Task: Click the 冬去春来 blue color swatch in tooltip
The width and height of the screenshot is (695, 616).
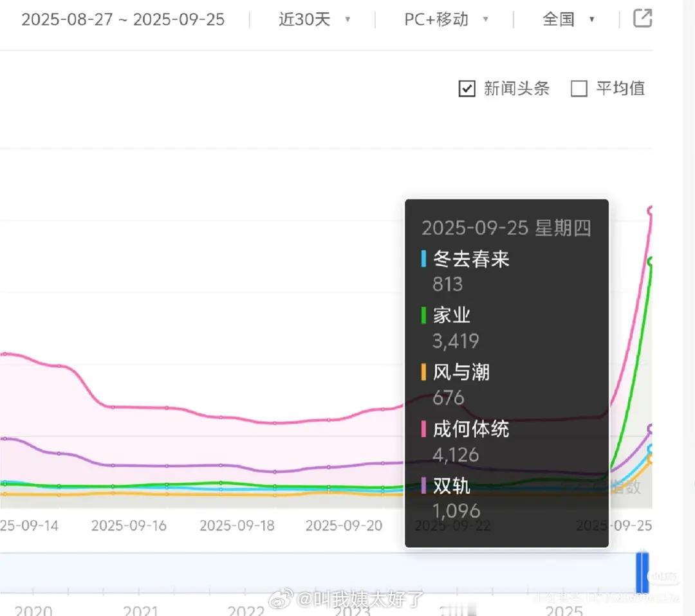Action: click(423, 258)
